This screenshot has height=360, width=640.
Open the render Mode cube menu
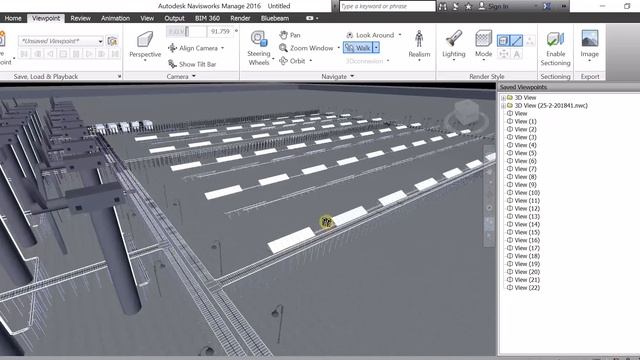[x=484, y=46]
